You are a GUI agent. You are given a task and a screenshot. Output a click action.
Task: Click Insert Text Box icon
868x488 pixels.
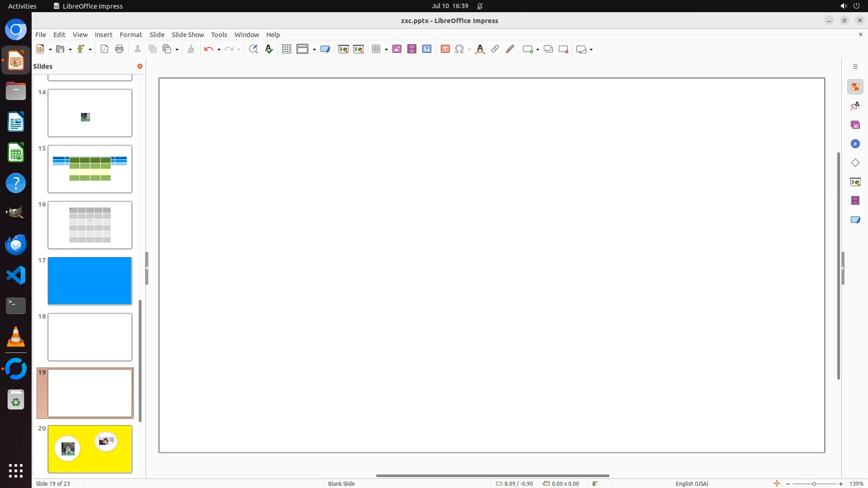[445, 49]
